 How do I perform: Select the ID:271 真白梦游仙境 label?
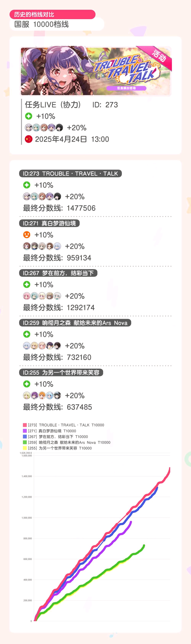coord(49,223)
